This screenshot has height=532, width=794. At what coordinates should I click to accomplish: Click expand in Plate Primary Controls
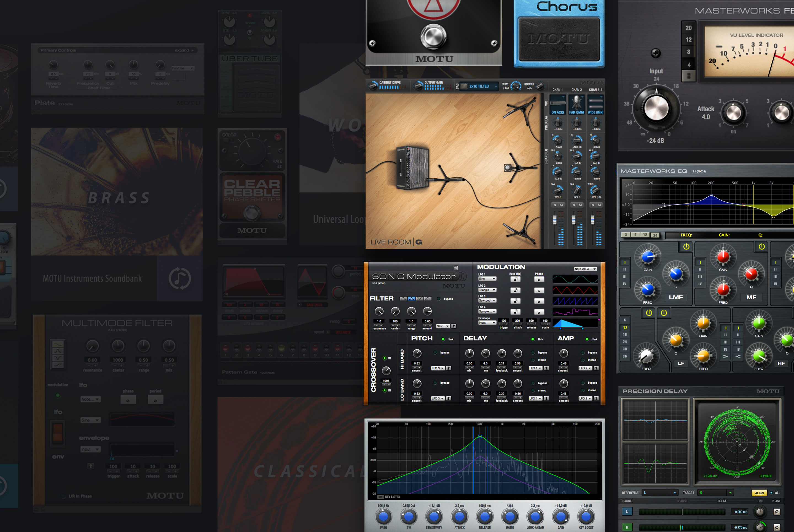click(x=184, y=50)
